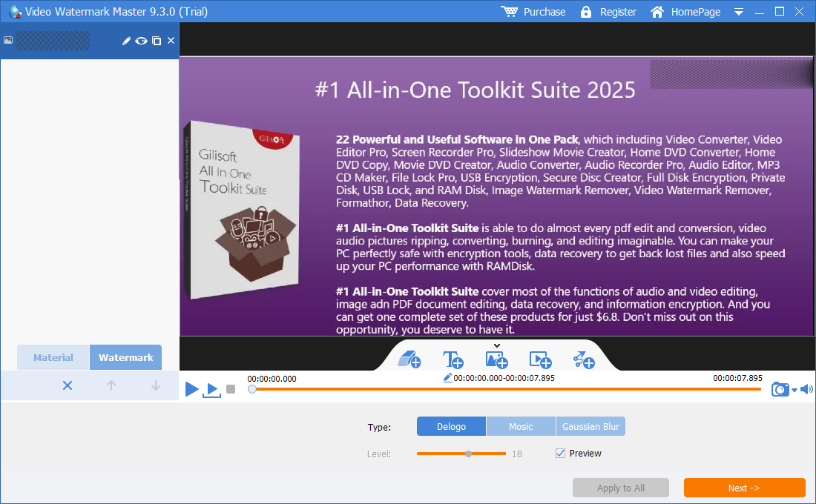Click the house HomePage icon
Viewport: 816px width, 504px height.
click(x=657, y=11)
